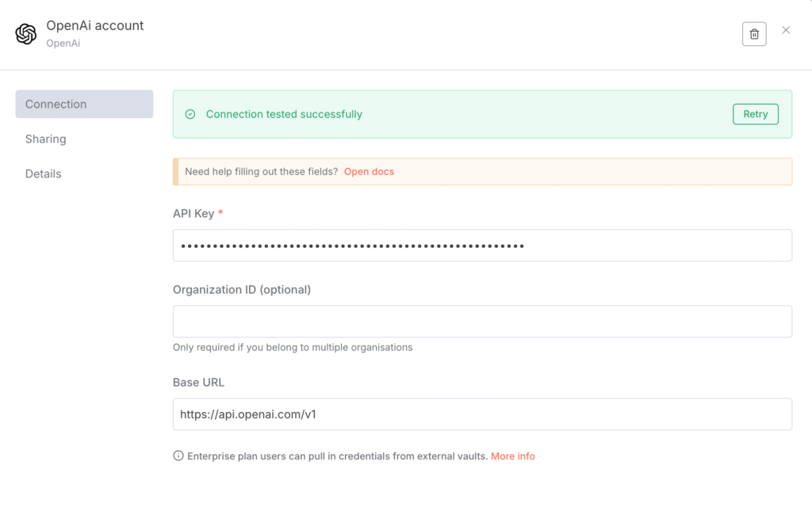
Task: Click into the Organization ID field
Action: point(482,322)
